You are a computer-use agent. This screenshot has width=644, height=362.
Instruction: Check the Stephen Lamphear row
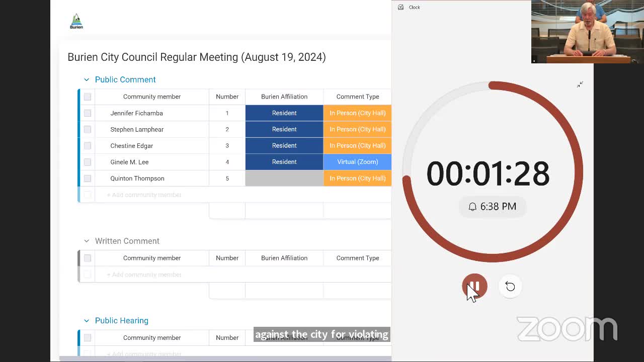[88, 129]
